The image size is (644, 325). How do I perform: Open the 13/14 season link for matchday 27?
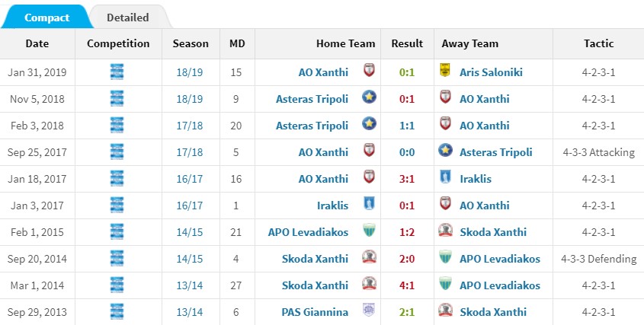coord(190,285)
